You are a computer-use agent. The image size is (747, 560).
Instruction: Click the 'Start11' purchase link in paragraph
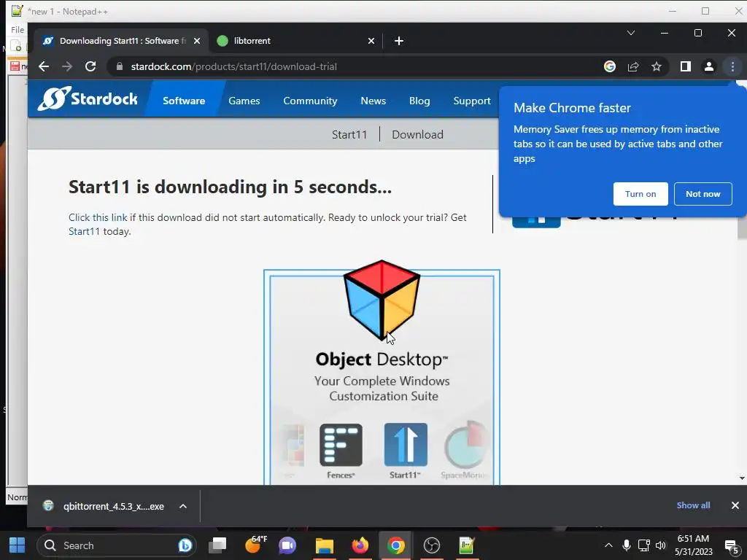click(x=84, y=231)
